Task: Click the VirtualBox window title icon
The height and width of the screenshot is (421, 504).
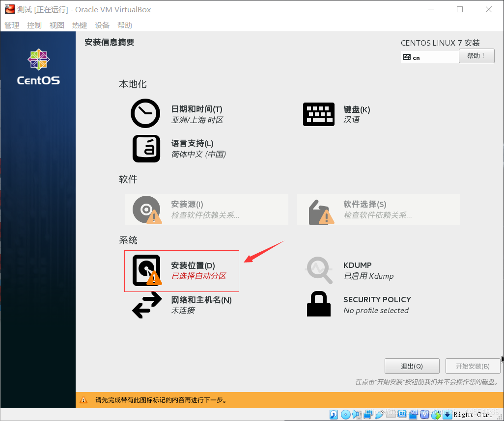Action: pyautogui.click(x=10, y=9)
